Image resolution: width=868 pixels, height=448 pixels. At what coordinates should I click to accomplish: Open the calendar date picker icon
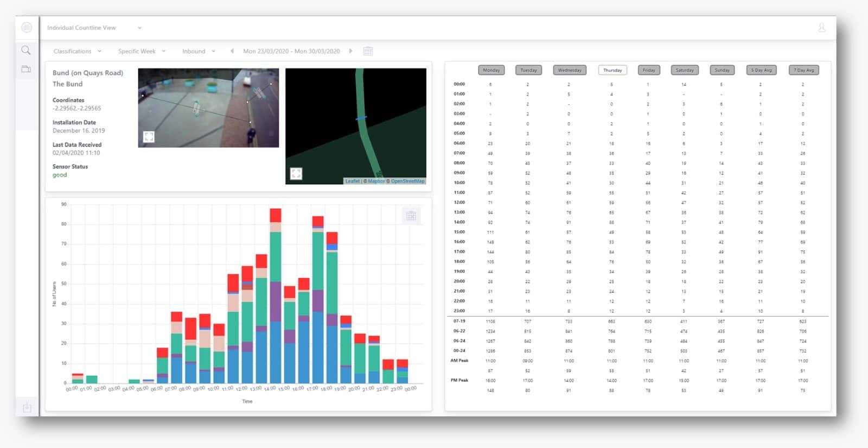point(368,51)
